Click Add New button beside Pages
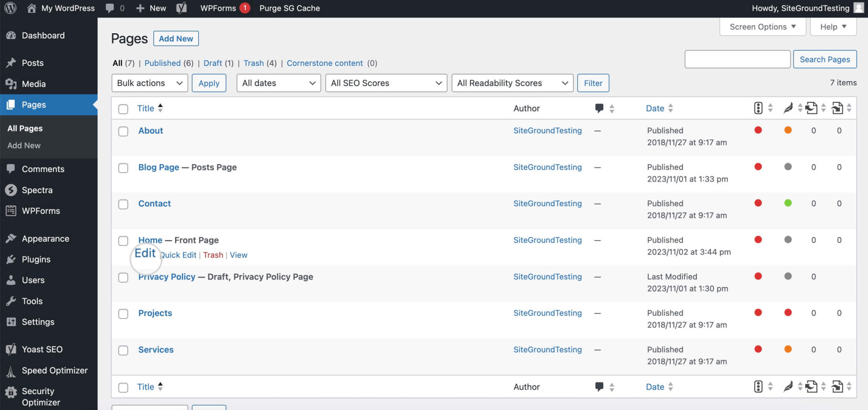 point(176,39)
